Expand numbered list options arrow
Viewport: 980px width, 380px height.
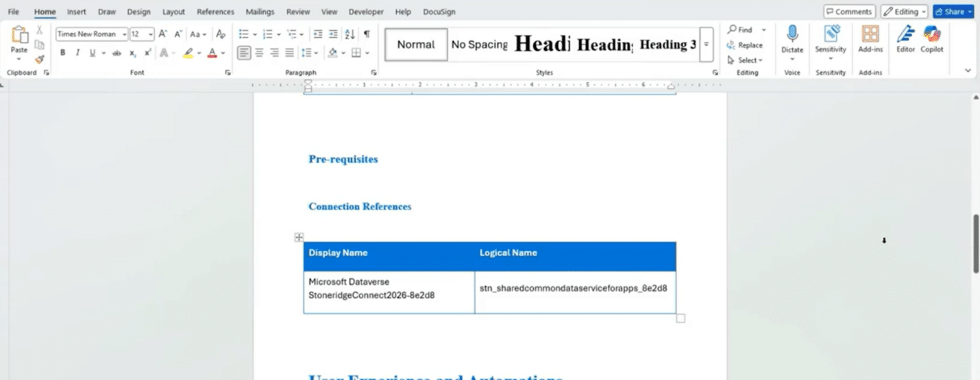[x=278, y=34]
